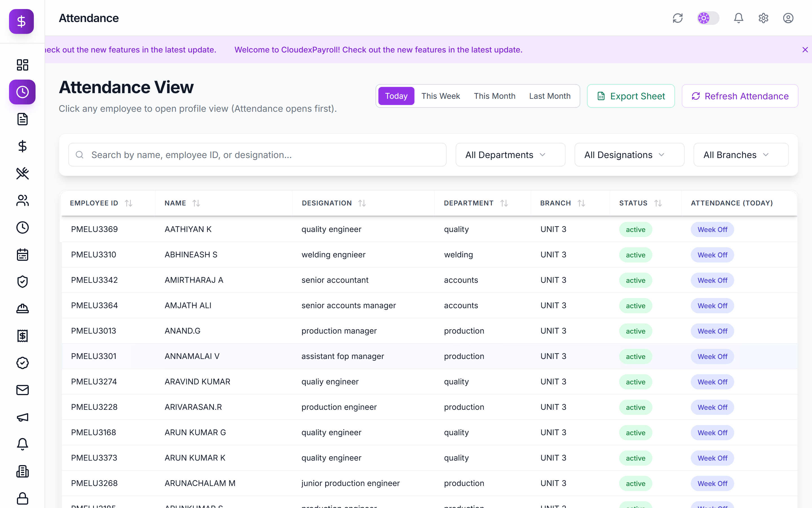Open the dashboard grid icon in sidebar
The width and height of the screenshot is (812, 508).
click(23, 65)
